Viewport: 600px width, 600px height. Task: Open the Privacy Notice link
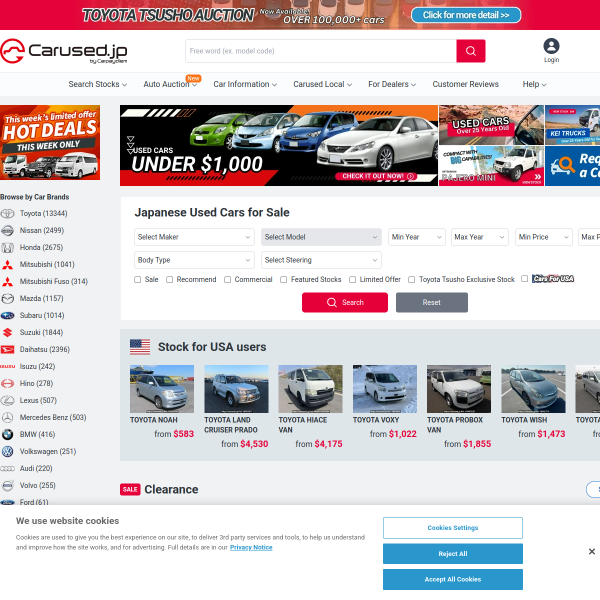click(x=251, y=548)
